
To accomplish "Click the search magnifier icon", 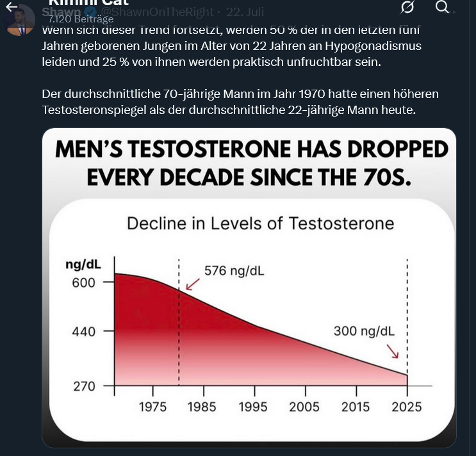I will point(442,7).
